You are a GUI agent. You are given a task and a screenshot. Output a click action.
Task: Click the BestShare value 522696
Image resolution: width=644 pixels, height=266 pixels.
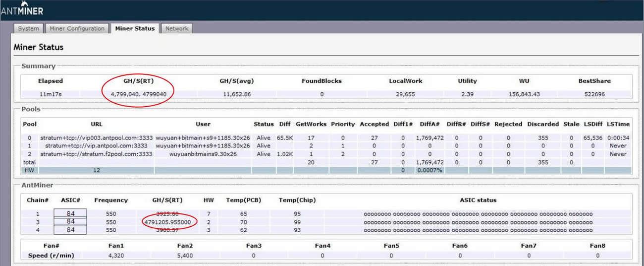(x=594, y=94)
